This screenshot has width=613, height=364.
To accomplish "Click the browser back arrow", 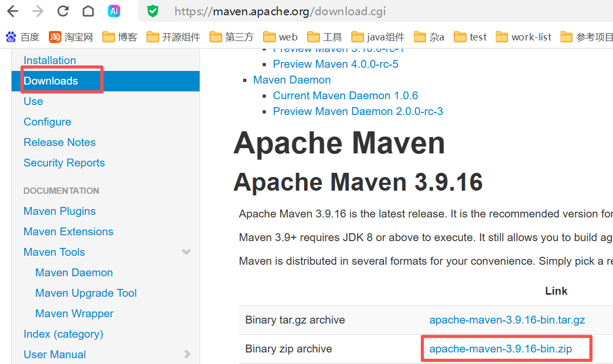I will (x=13, y=12).
